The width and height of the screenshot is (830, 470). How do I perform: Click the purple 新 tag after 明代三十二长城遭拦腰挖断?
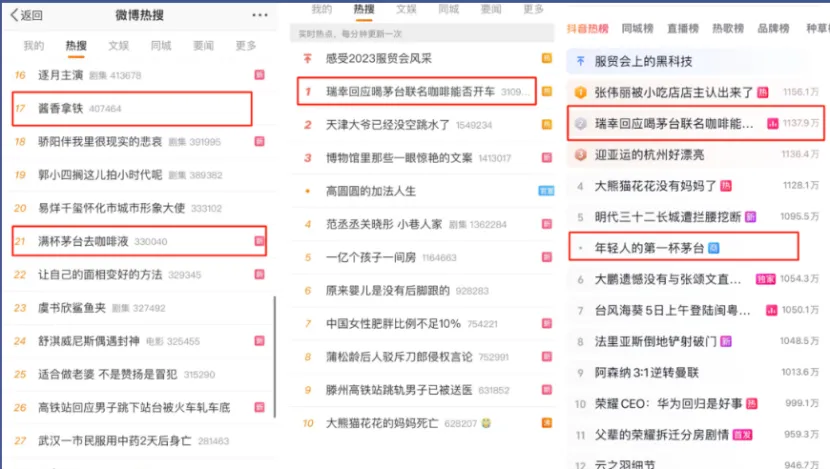(x=750, y=216)
